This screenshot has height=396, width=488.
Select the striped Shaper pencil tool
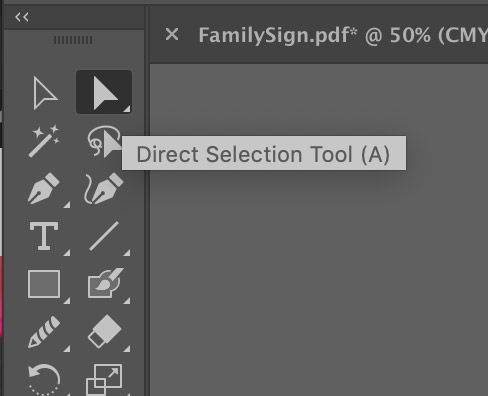tap(44, 332)
